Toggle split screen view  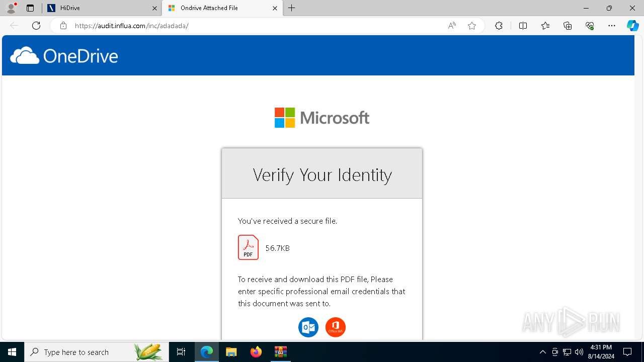[x=523, y=26]
